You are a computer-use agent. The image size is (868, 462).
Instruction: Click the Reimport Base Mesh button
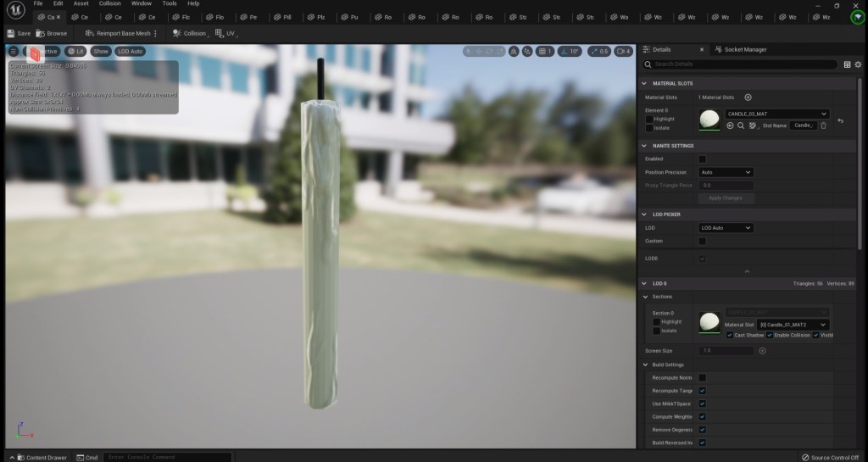pos(117,33)
